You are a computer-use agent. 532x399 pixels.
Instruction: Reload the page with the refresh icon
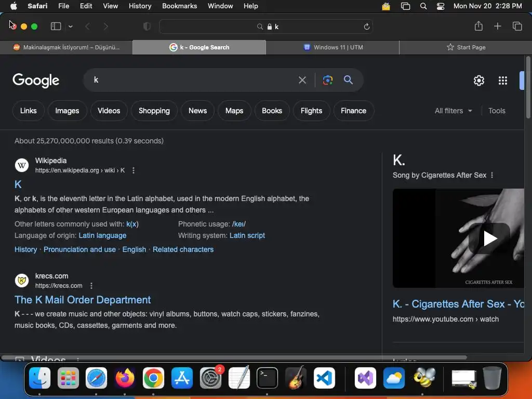366,26
